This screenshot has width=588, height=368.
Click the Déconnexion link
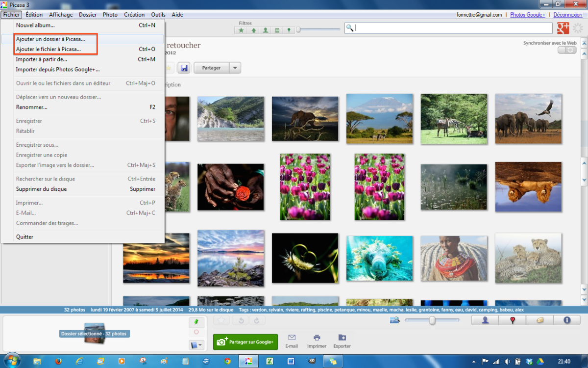tap(568, 15)
